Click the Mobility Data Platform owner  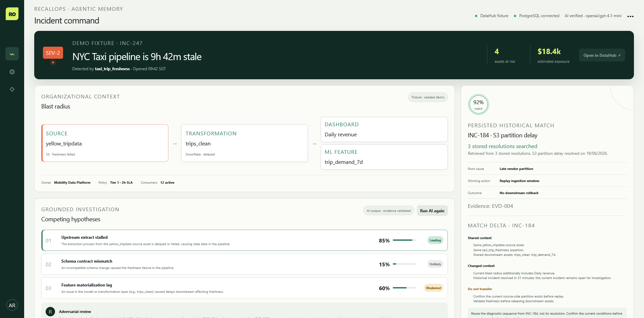pos(72,183)
